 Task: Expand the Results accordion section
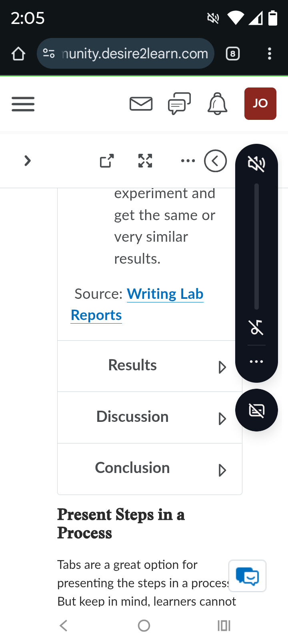[x=150, y=366]
